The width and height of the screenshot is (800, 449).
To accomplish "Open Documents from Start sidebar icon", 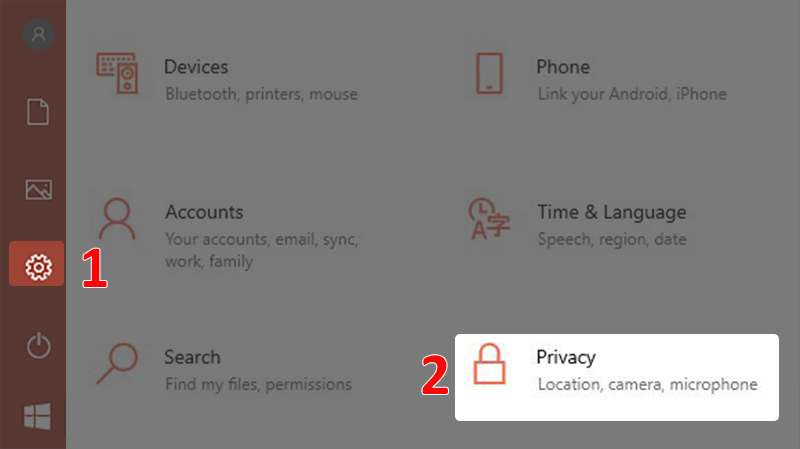I will [38, 111].
